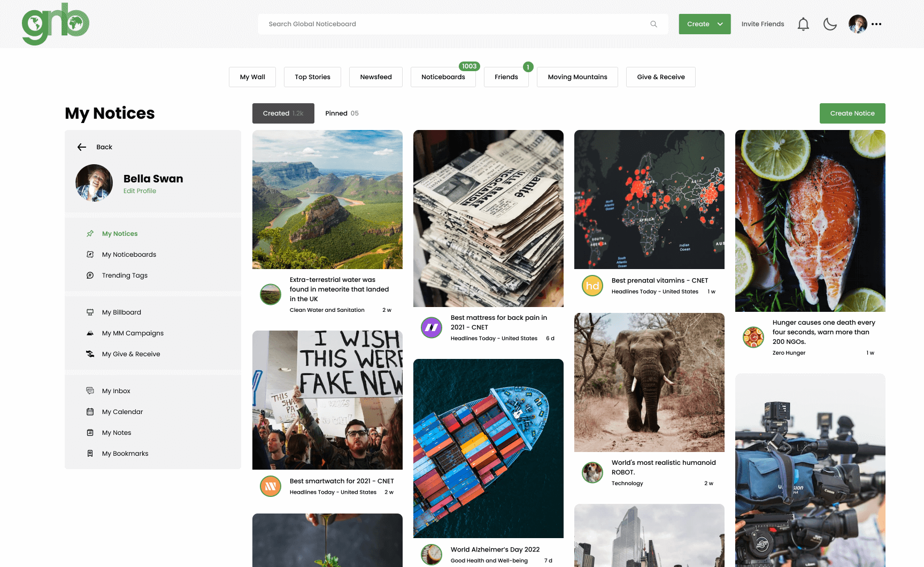The image size is (924, 567).
Task: Toggle dark mode moon icon
Action: (x=829, y=24)
